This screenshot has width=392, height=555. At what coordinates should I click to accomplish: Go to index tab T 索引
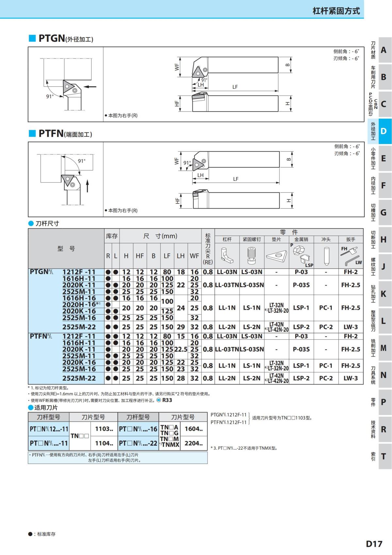[383, 456]
